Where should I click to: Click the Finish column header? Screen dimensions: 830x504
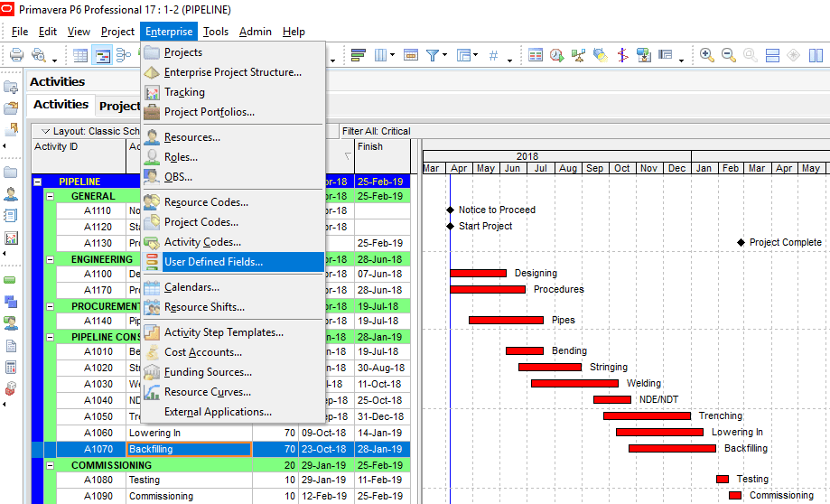[x=382, y=156]
